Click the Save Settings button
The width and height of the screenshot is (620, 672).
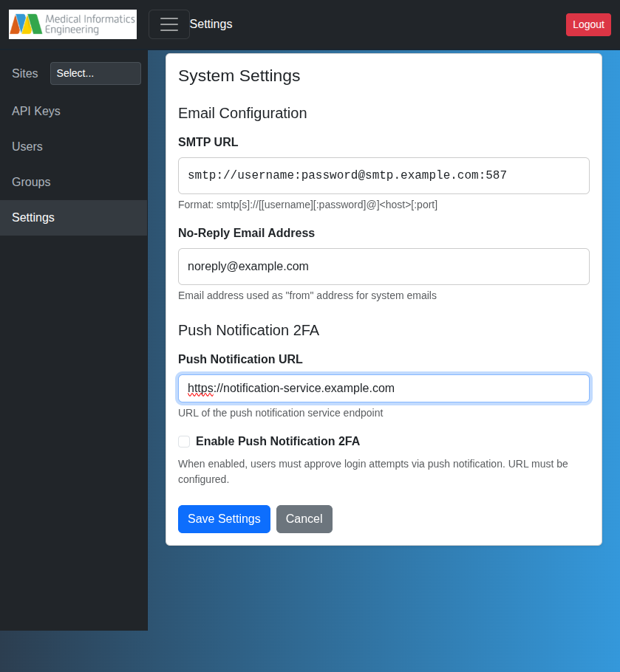(x=224, y=519)
